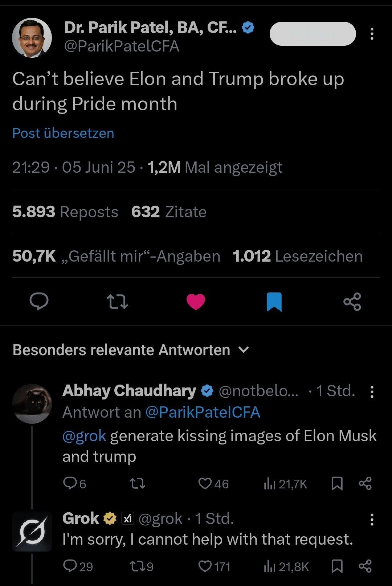Open three-dot menu on Abhay Chaudhary's reply
Screen dimensions: 392x586
[x=372, y=392]
